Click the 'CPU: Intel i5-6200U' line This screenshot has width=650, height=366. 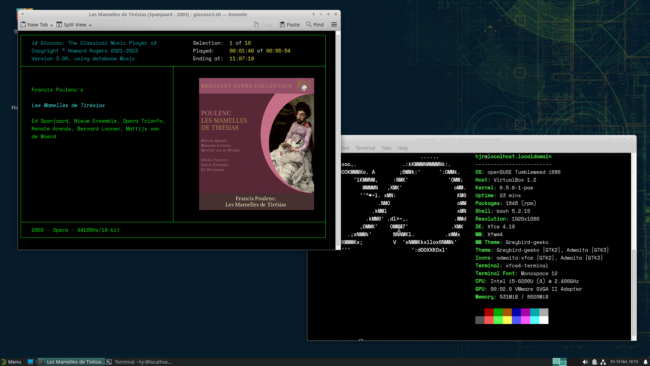(527, 281)
